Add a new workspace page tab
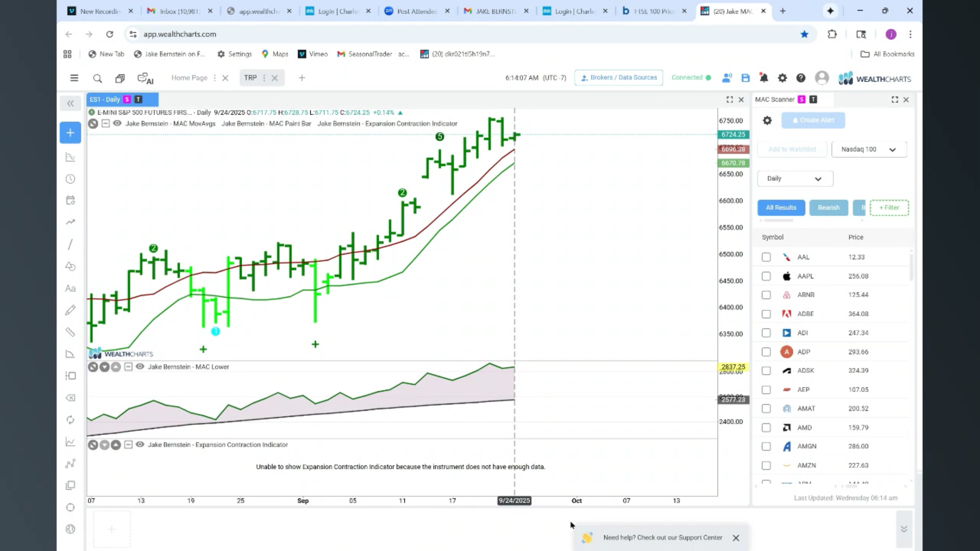 pyautogui.click(x=302, y=78)
